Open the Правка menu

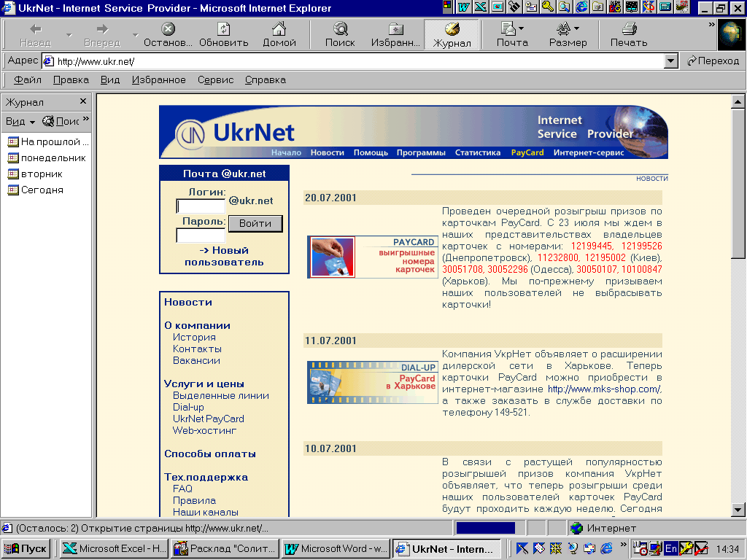click(71, 80)
